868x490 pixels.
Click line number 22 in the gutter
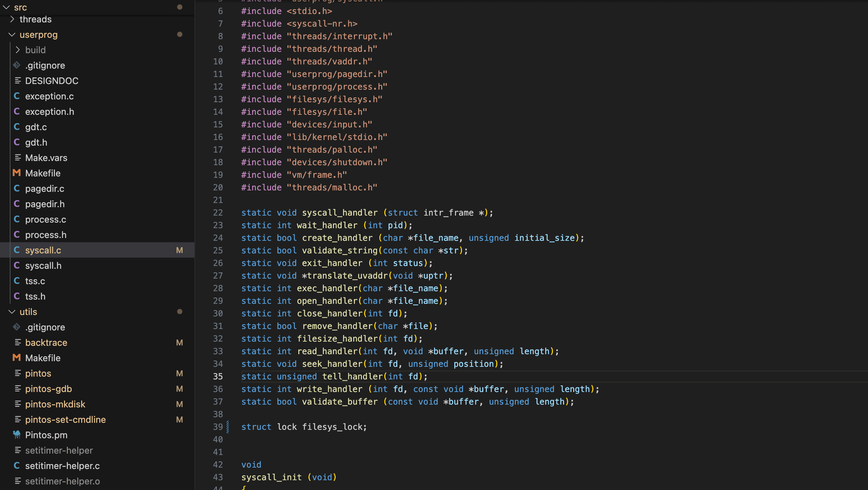(x=218, y=212)
